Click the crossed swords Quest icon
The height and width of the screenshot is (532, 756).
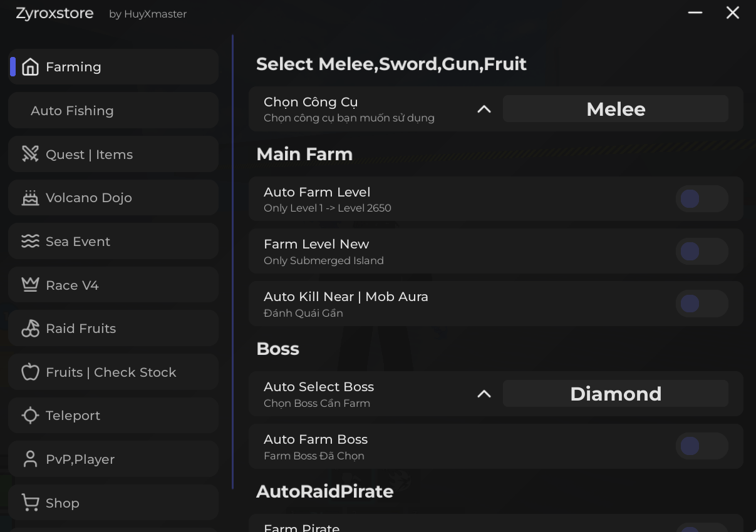pos(30,154)
